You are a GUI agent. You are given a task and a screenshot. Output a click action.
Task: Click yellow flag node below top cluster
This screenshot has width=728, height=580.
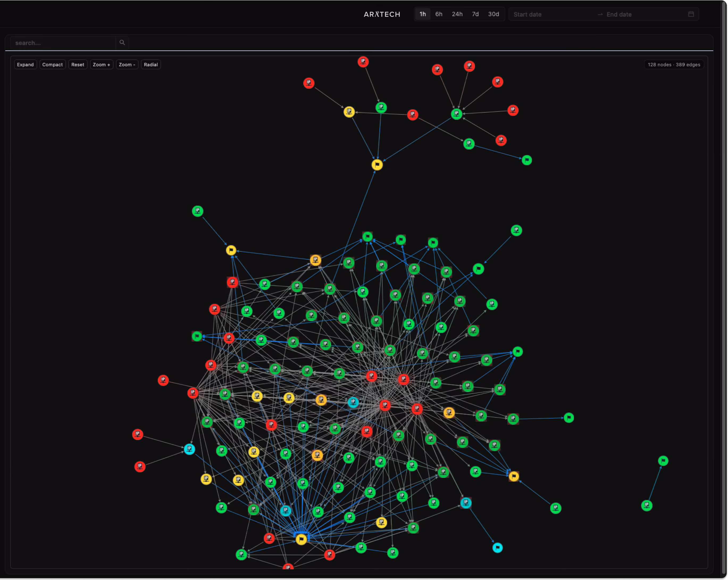(377, 164)
